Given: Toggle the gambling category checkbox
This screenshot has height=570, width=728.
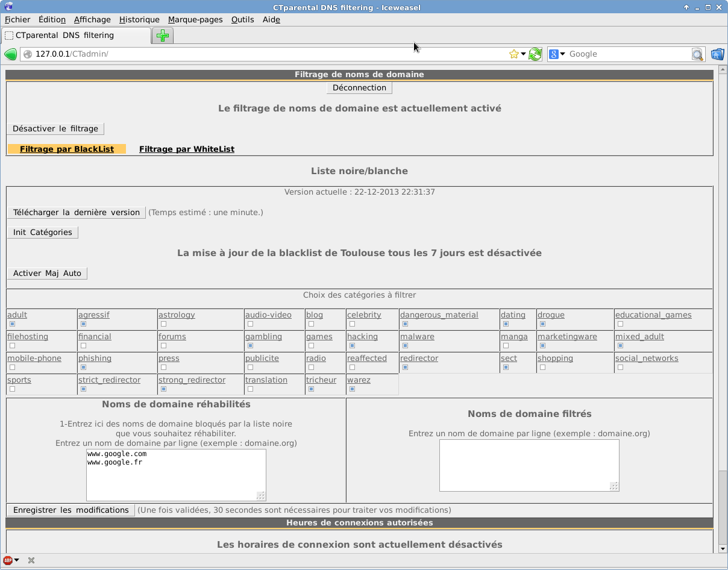Looking at the screenshot, I should point(250,346).
